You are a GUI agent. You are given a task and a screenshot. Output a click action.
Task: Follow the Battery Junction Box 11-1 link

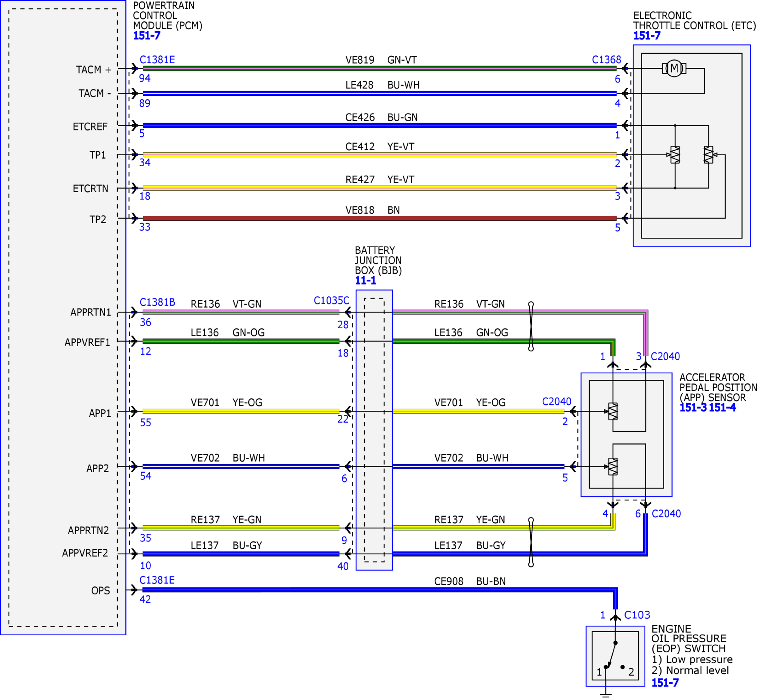[365, 280]
